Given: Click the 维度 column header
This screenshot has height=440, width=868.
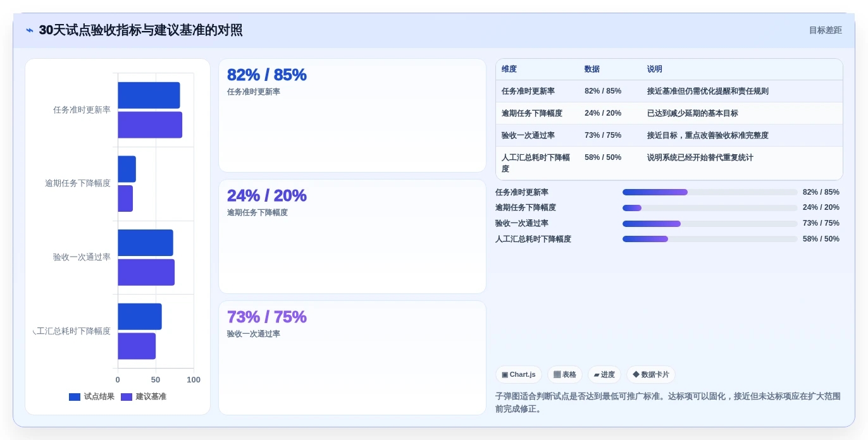Looking at the screenshot, I should click(x=509, y=70).
